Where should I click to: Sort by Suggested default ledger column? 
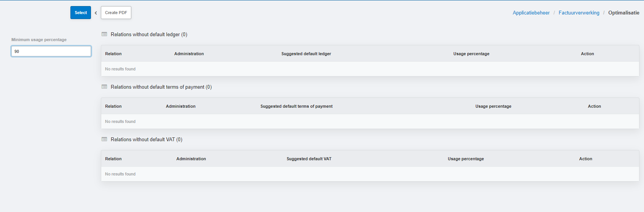click(306, 54)
